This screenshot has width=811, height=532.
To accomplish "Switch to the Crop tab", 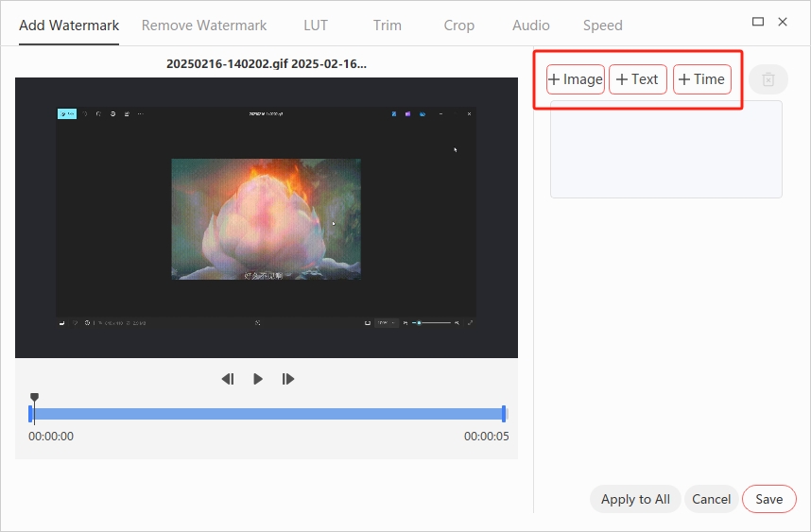I will point(458,26).
